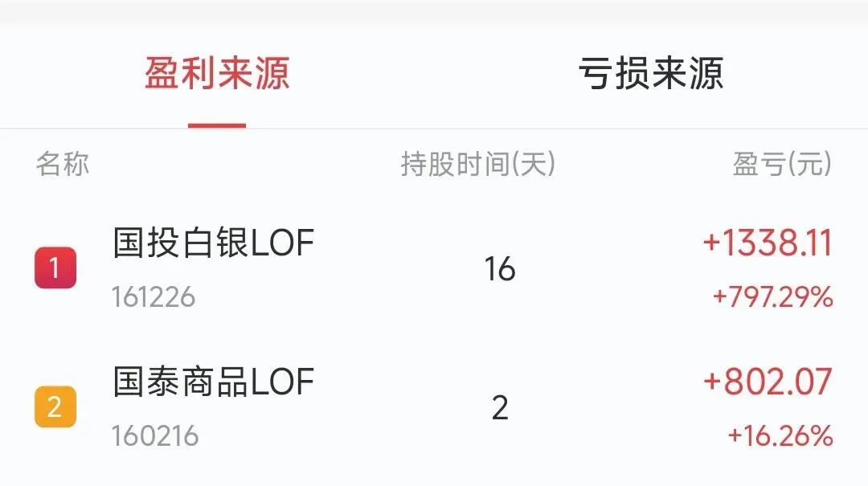Click the +797.29% return percentage
This screenshot has height=486, width=868.
pos(773,296)
